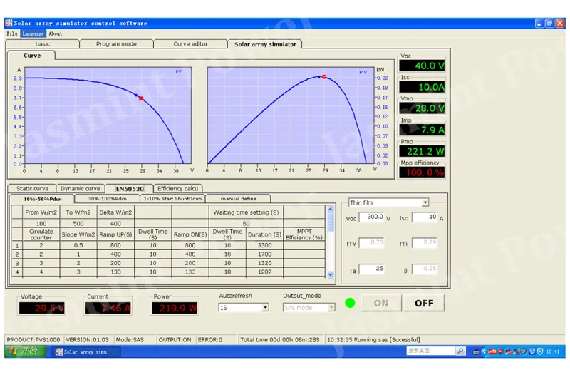Click the table's vertical scrollbar
Screen dimensions: 570x392
[330, 242]
